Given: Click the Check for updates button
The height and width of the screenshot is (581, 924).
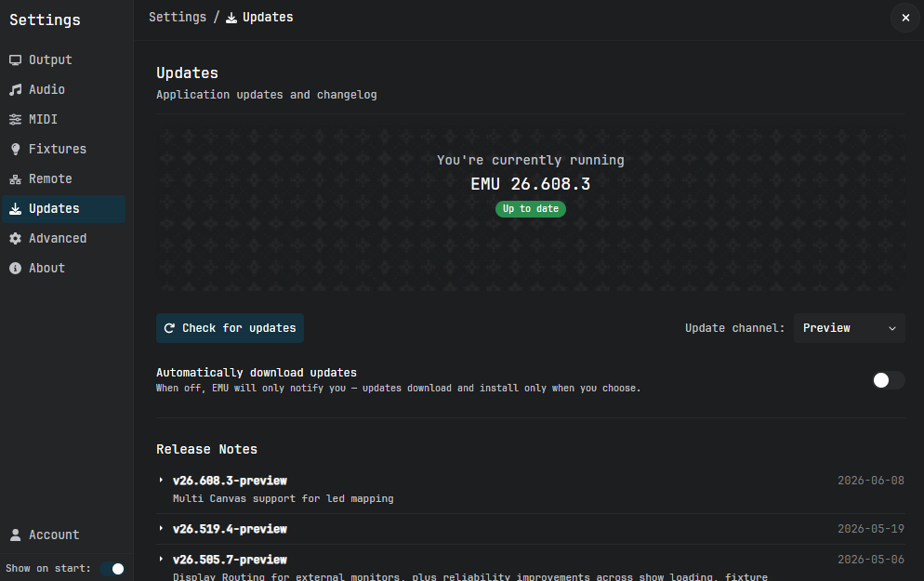Looking at the screenshot, I should 230,328.
